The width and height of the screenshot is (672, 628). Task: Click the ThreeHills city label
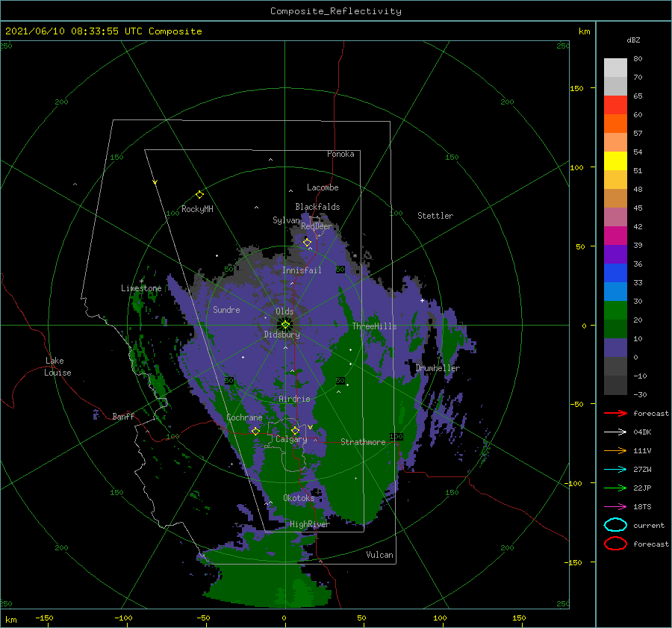click(x=375, y=326)
